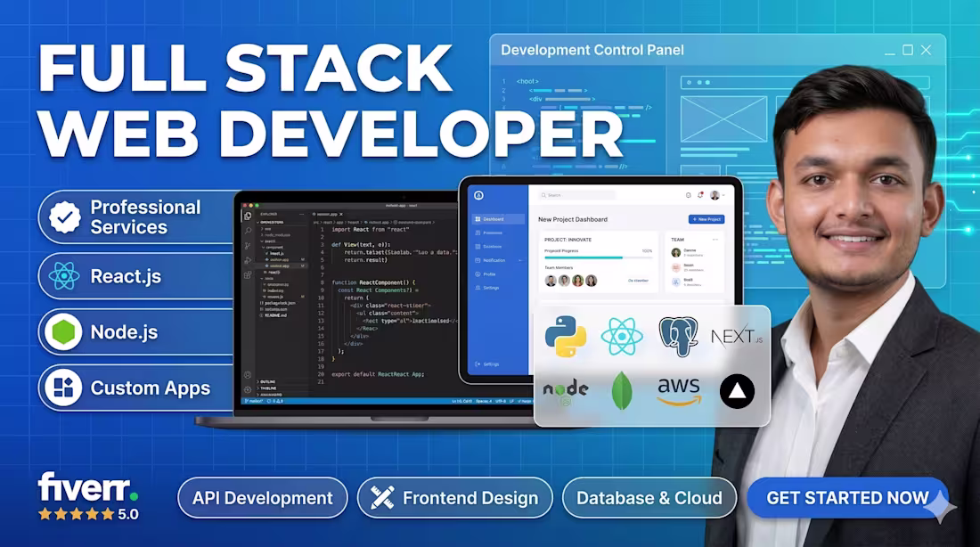
Task: Click the top team entry avatar in the TEAM card
Action: tap(675, 252)
